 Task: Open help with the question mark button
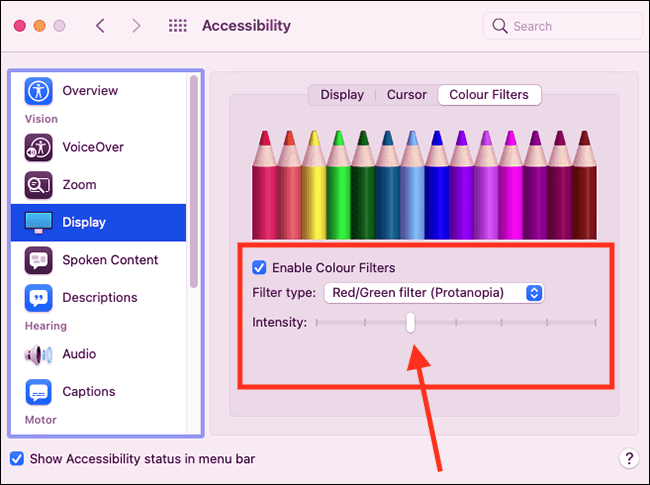coord(629,458)
